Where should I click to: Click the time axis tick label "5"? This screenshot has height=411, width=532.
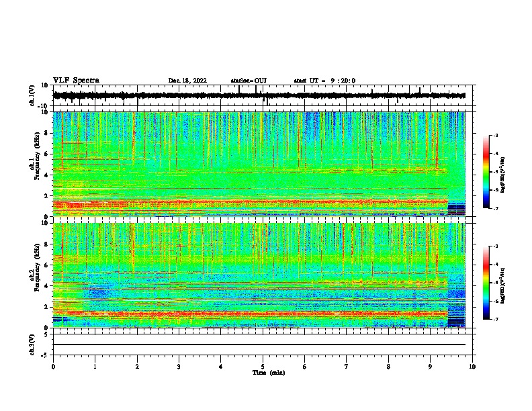(x=263, y=367)
